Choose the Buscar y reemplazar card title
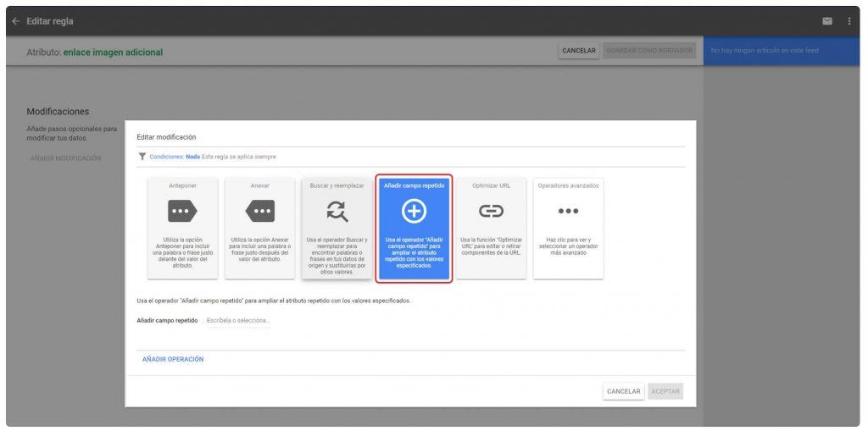The image size is (868, 431). click(x=337, y=186)
